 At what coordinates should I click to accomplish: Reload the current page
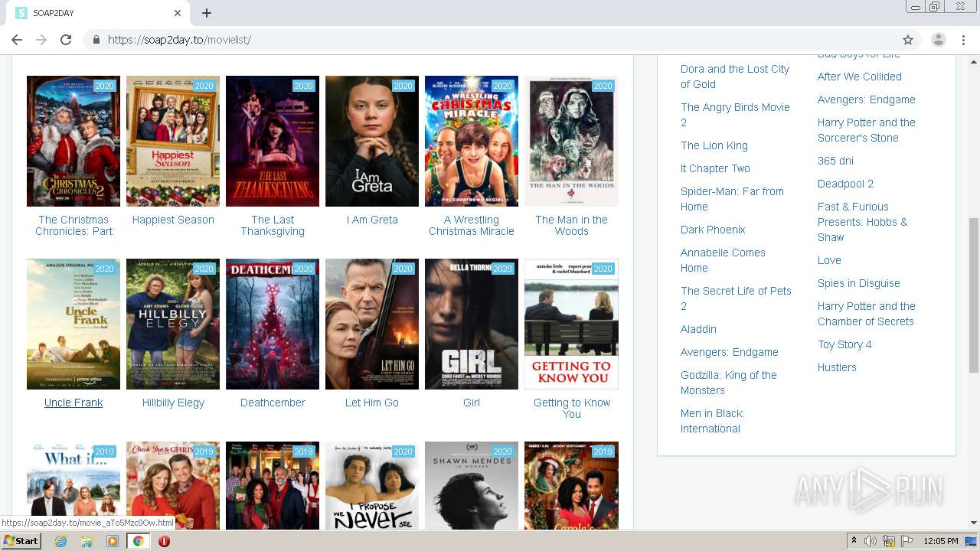click(x=66, y=40)
